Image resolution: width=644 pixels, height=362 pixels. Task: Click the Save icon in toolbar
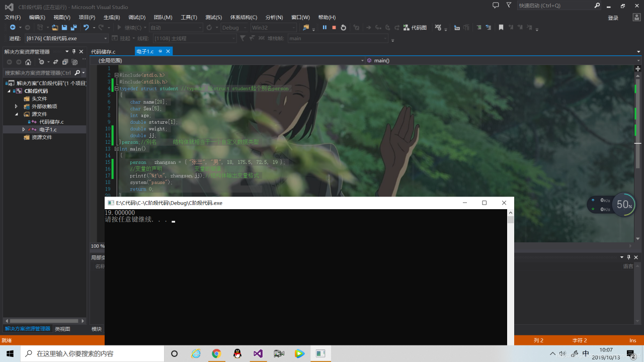64,28
